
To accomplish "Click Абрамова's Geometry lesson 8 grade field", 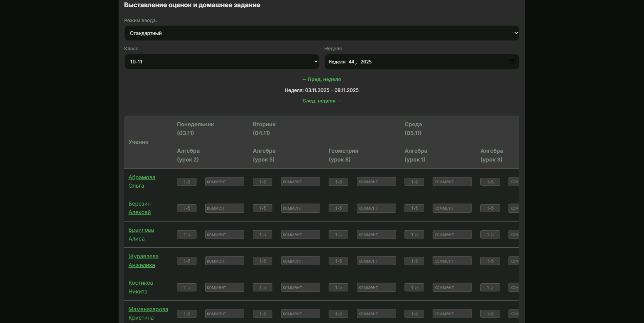I will [338, 182].
